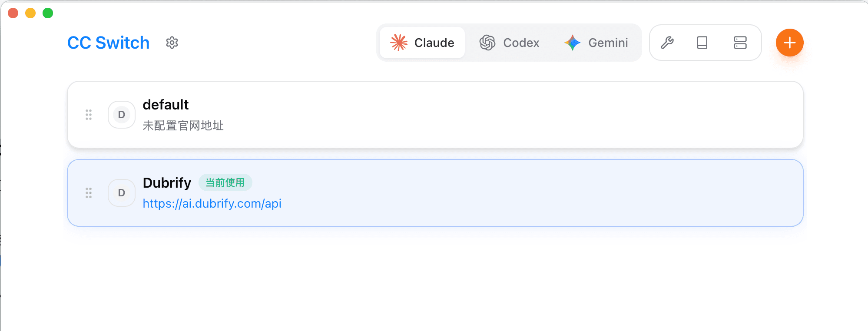Click the D avatar of default provider

point(122,115)
